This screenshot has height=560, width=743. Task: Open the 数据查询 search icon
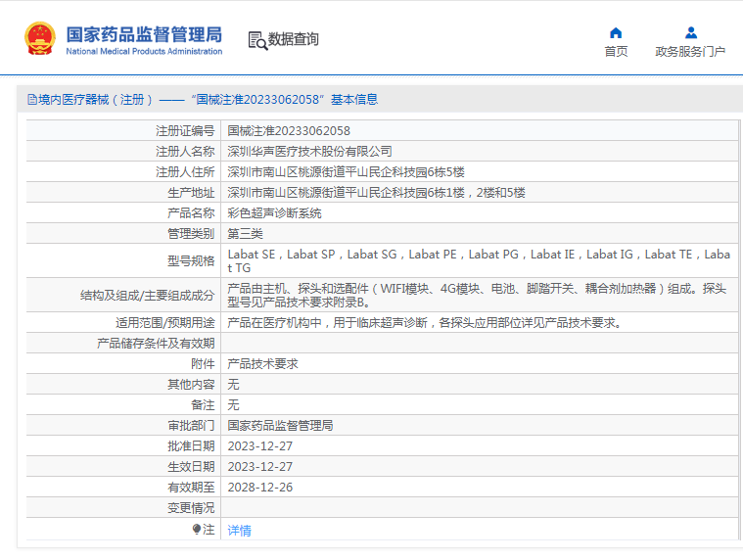point(257,40)
